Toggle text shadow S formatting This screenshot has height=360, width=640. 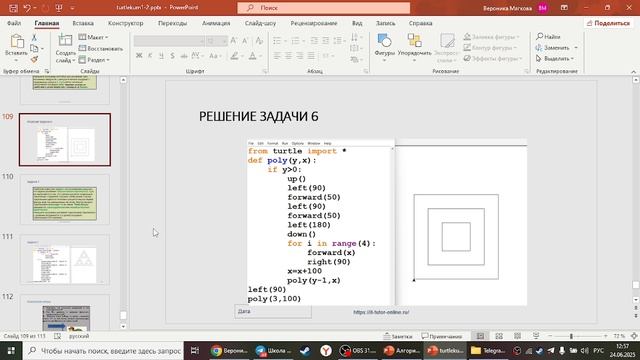(x=172, y=56)
